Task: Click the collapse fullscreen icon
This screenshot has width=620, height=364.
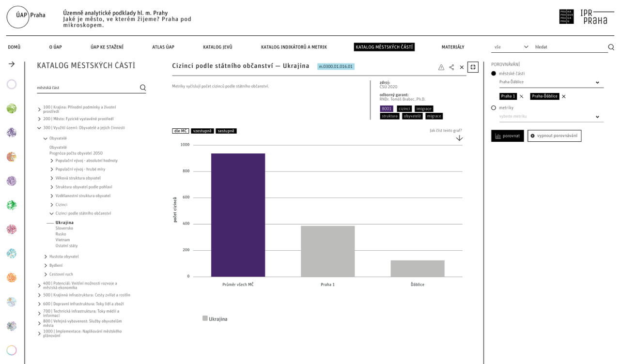Action: 473,67
